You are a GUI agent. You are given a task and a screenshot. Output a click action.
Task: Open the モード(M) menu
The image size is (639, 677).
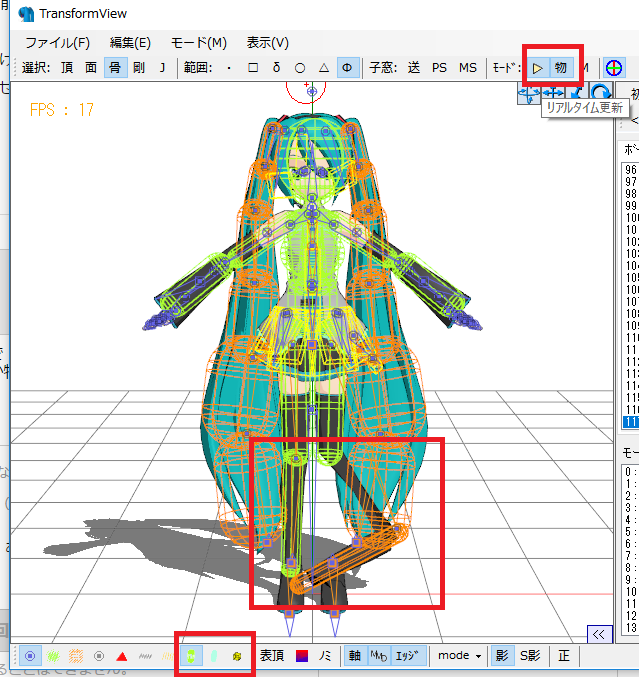(x=199, y=43)
